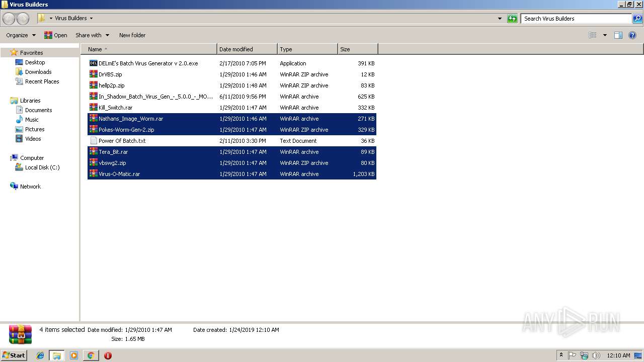644x362 pixels.
Task: Select In_Shadow_Batch_Virus_Gen archive row
Action: (232, 97)
